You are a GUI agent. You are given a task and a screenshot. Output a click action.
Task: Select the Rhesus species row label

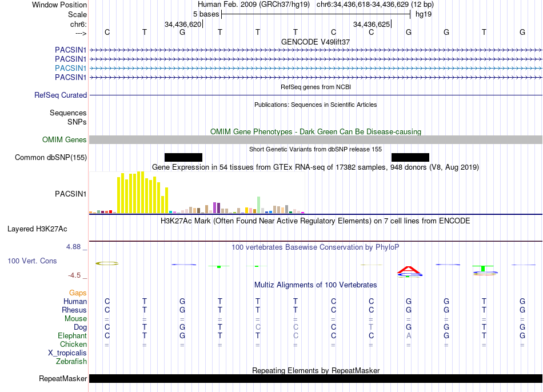(x=74, y=310)
